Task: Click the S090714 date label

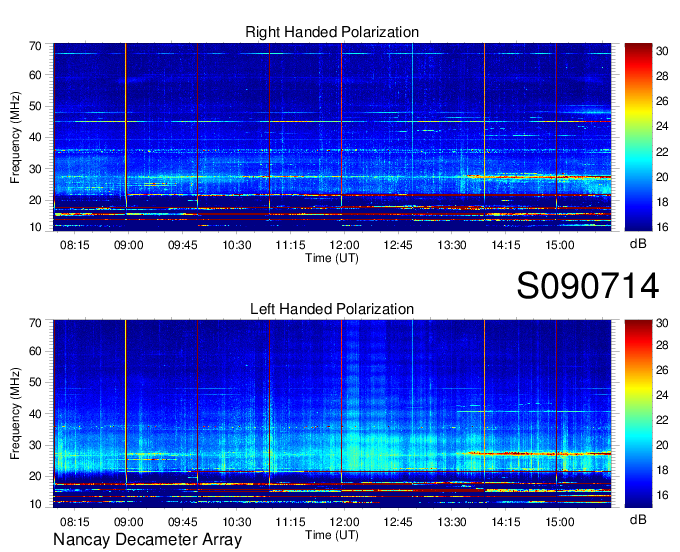Action: point(588,286)
